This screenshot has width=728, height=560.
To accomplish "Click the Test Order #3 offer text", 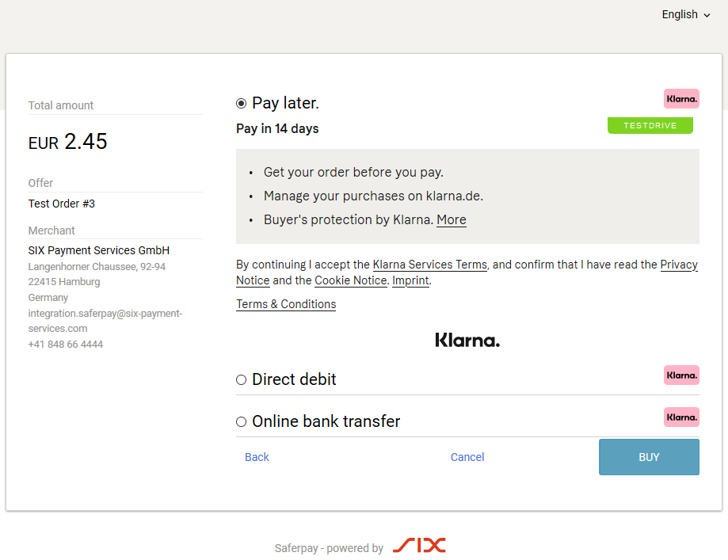I will (61, 204).
